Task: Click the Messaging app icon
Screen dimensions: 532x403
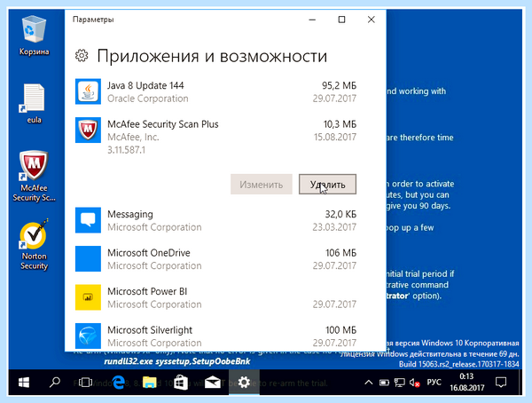Action: pos(88,220)
